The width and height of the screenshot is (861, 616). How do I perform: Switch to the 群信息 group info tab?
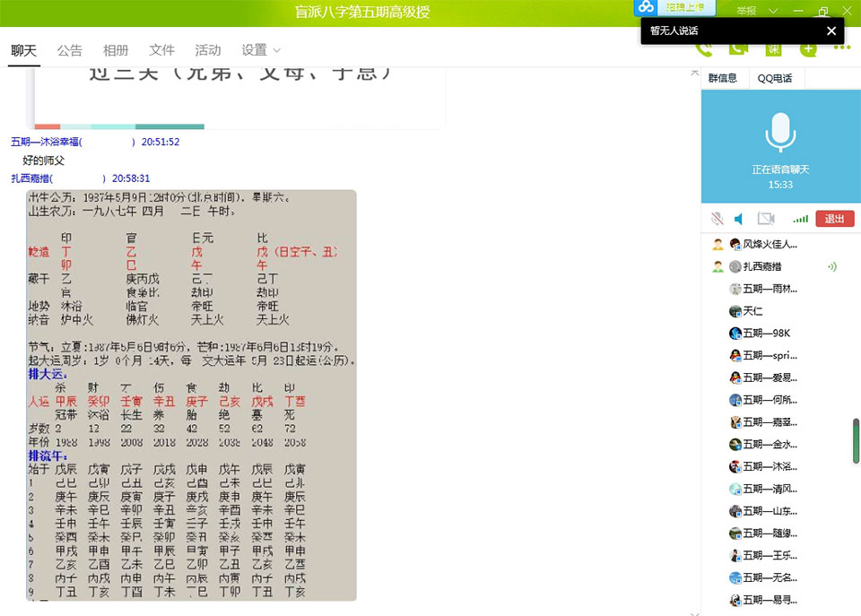pyautogui.click(x=723, y=78)
